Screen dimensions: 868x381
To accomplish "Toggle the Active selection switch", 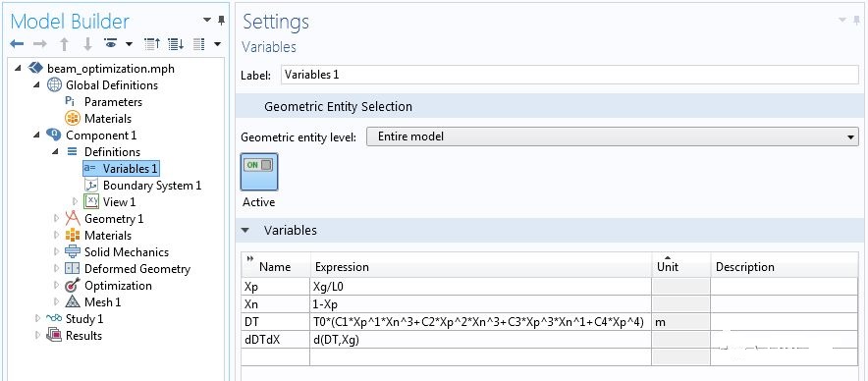I will point(259,172).
